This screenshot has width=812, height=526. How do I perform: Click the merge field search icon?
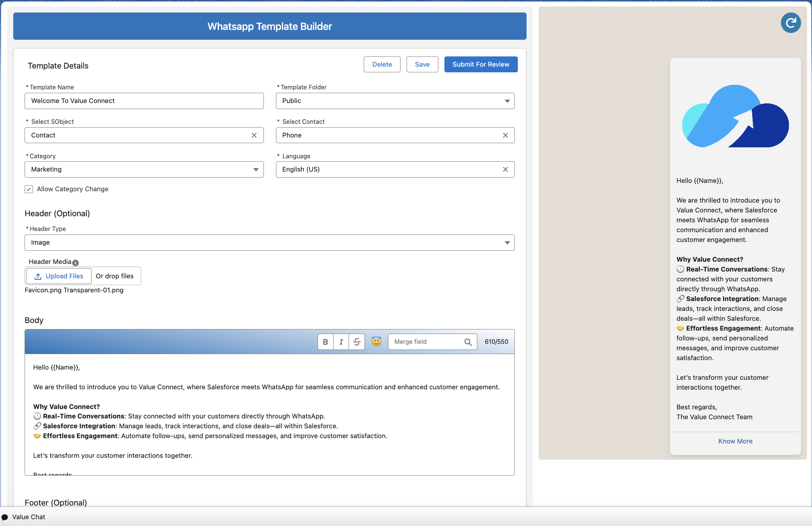(x=468, y=342)
